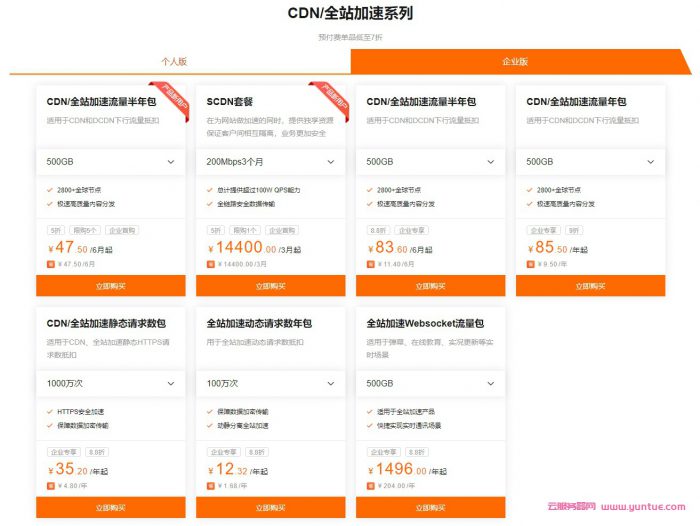The image size is (700, 526).
Task: Click the orange savings badge beside ¥14400.00/3月
Action: click(x=211, y=264)
